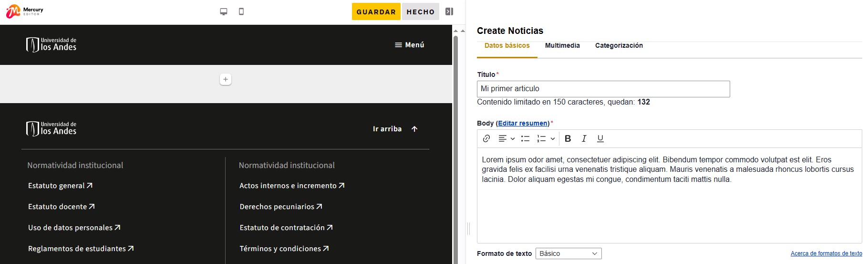Insert a link in the Body editor

[x=486, y=138]
